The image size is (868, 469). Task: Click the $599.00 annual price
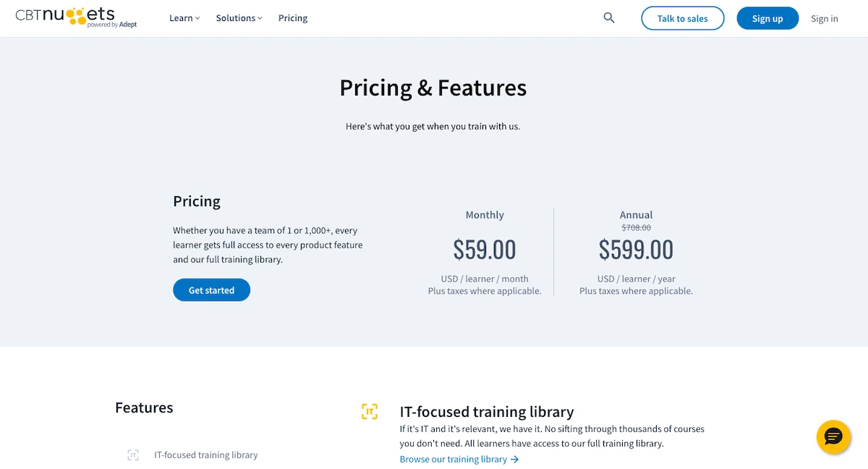pyautogui.click(x=636, y=250)
